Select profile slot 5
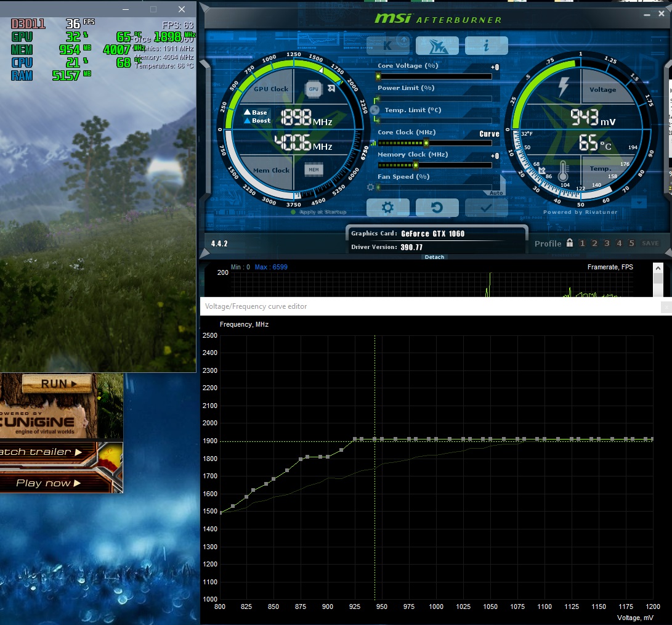Screen dimensions: 672x625 [x=631, y=243]
